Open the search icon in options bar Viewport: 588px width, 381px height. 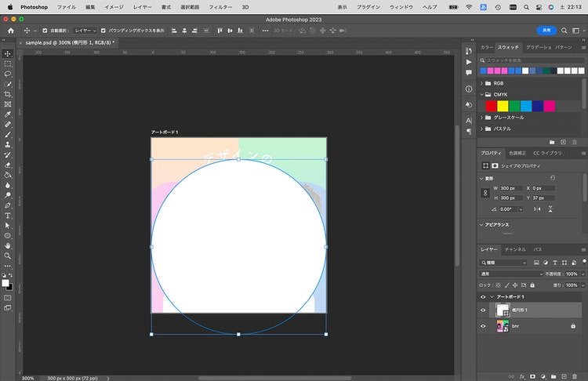pyautogui.click(x=564, y=31)
